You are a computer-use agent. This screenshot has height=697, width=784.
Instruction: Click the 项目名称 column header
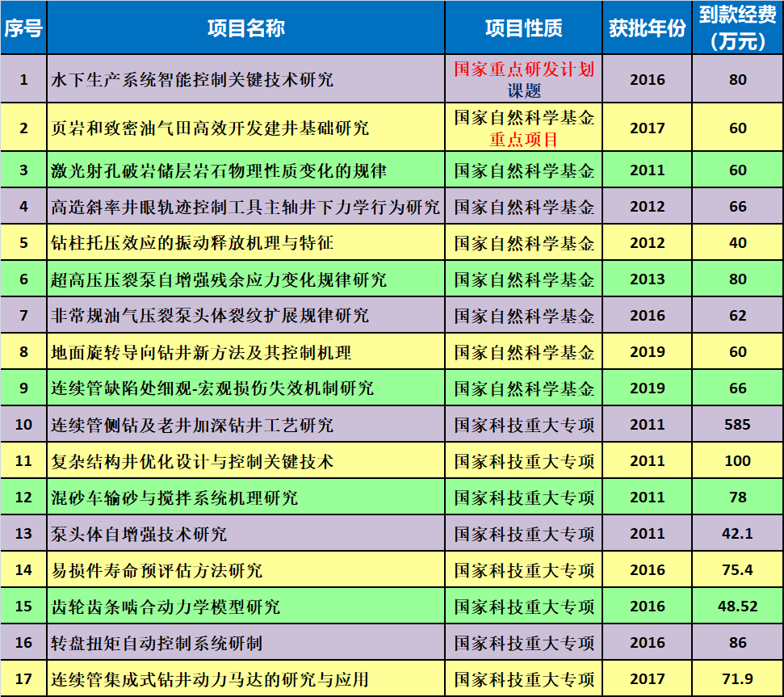(245, 28)
